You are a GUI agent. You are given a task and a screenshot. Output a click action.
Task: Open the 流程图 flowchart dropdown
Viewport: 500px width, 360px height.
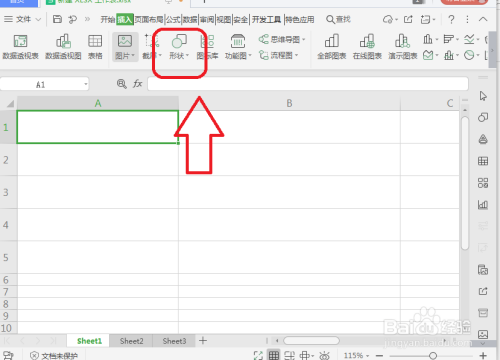pos(279,55)
